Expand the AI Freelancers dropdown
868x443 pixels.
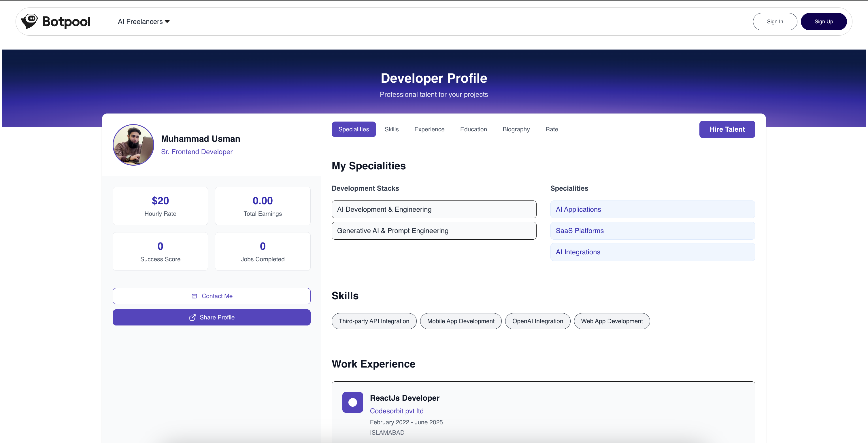pyautogui.click(x=144, y=22)
